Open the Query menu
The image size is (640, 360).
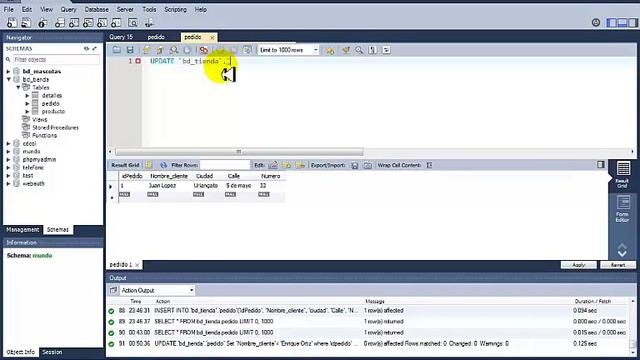tap(69, 9)
